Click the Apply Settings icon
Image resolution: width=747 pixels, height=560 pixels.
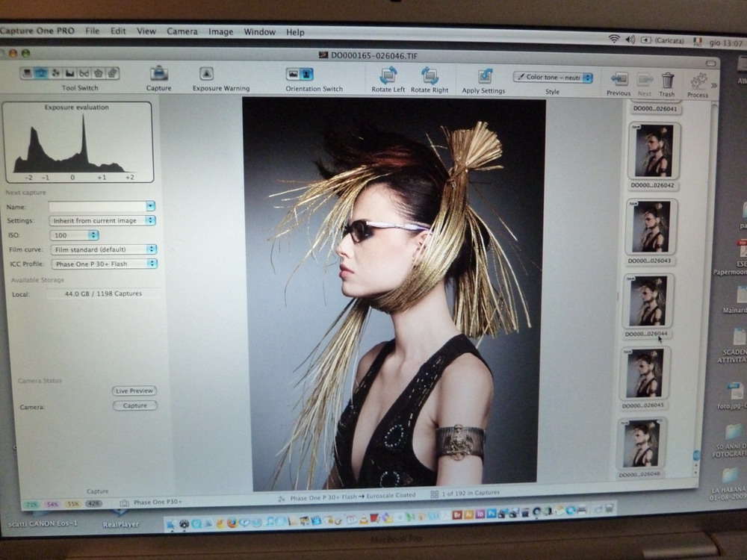pos(485,76)
